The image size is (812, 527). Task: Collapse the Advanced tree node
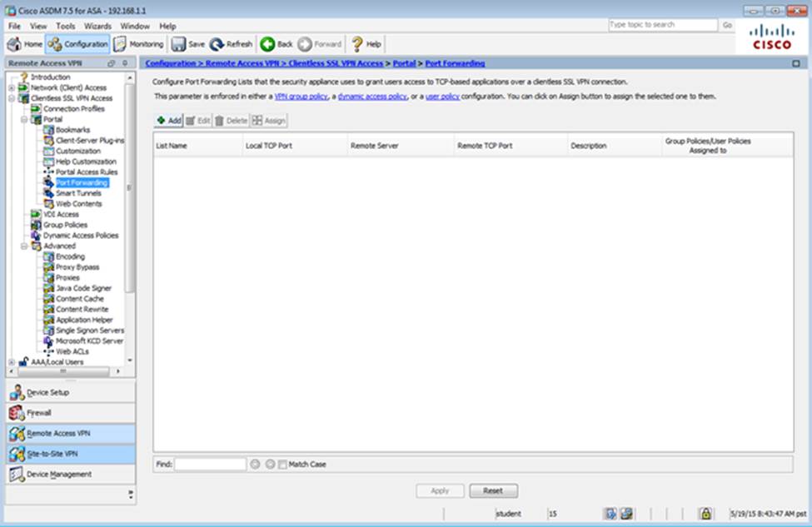tap(24, 246)
